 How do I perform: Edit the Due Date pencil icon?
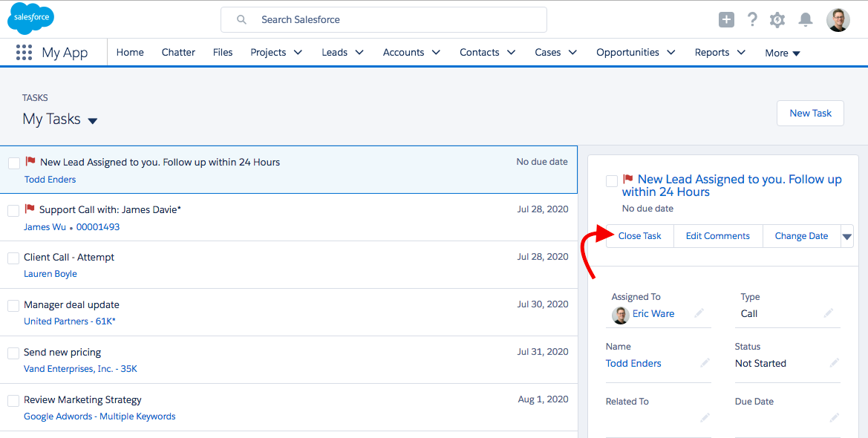[x=835, y=417]
